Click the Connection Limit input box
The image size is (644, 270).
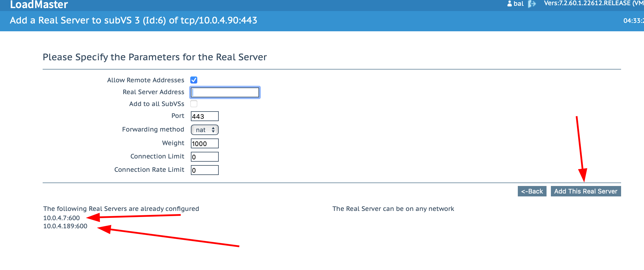coord(205,157)
